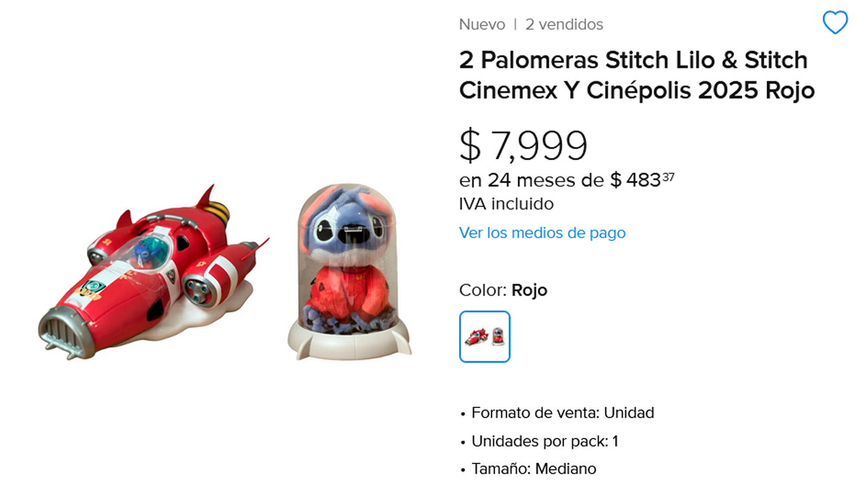Click the Cinemex Y Cinépolis 2025 title line
Screen dimensions: 868x488
click(637, 90)
